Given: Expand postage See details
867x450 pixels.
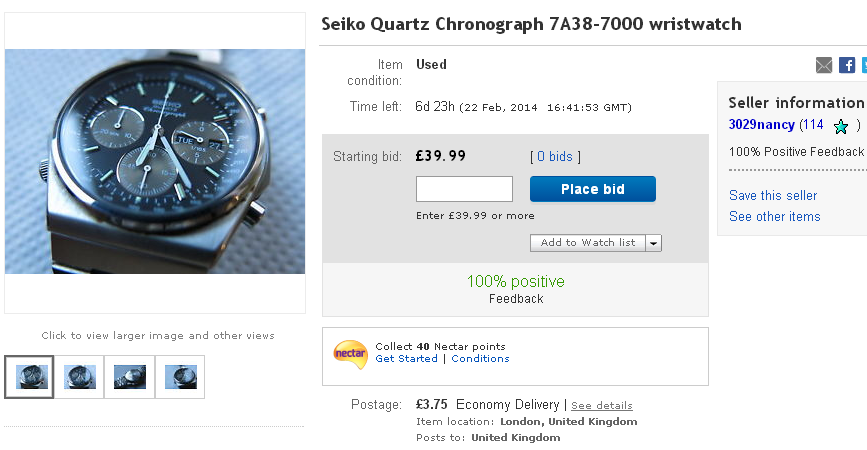Looking at the screenshot, I should click(x=602, y=406).
